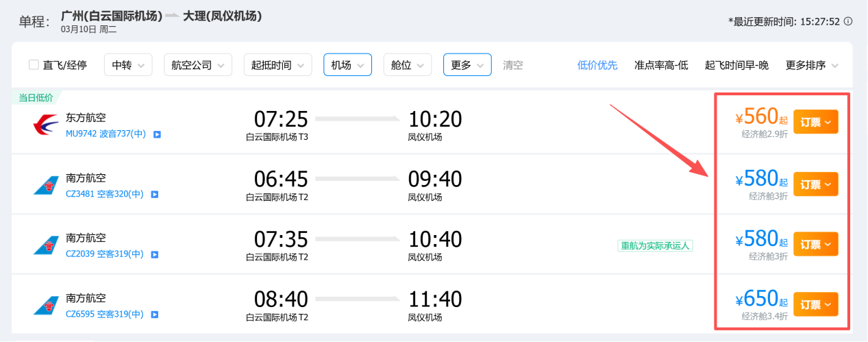The height and width of the screenshot is (342, 868).
Task: Toggle the 直飞/经停 checkbox
Action: click(34, 65)
